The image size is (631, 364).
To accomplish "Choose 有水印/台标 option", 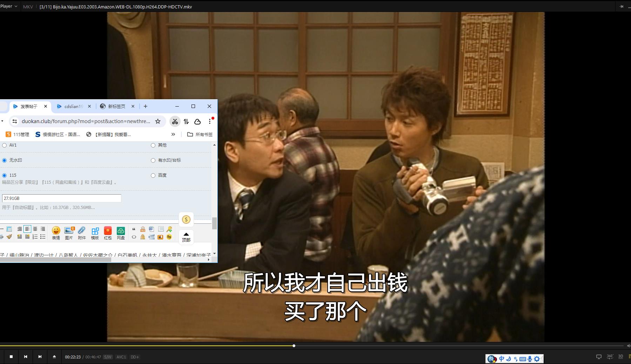I will tap(153, 160).
